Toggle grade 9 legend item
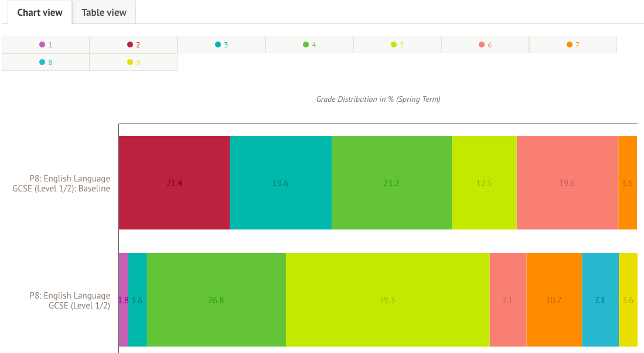The height and width of the screenshot is (353, 644). click(x=134, y=62)
